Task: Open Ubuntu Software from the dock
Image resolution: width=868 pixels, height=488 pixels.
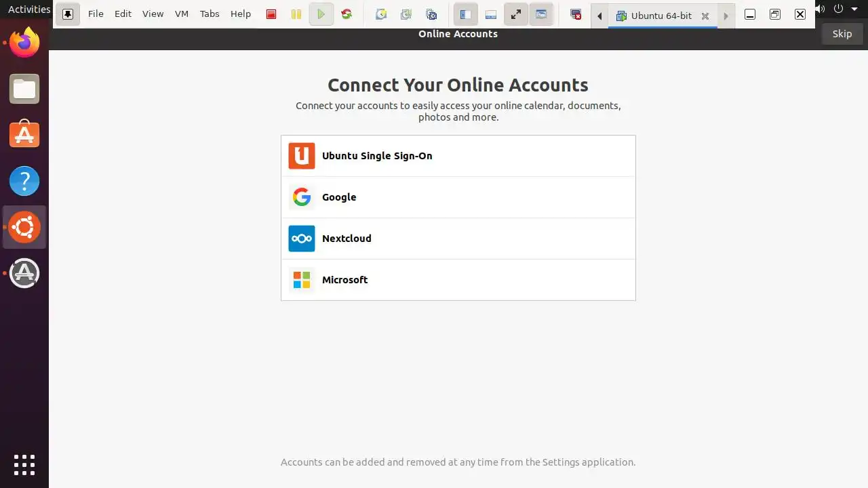Action: click(24, 135)
